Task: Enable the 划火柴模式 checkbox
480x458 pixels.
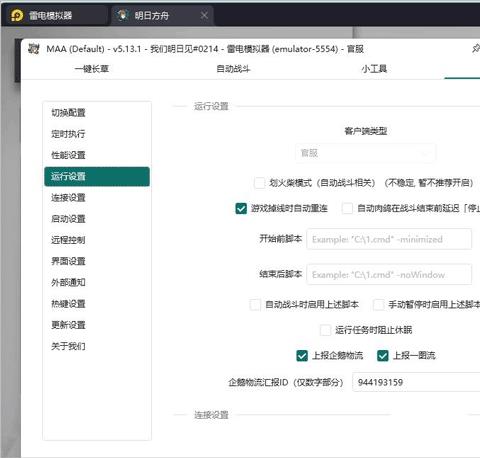Action: (260, 183)
